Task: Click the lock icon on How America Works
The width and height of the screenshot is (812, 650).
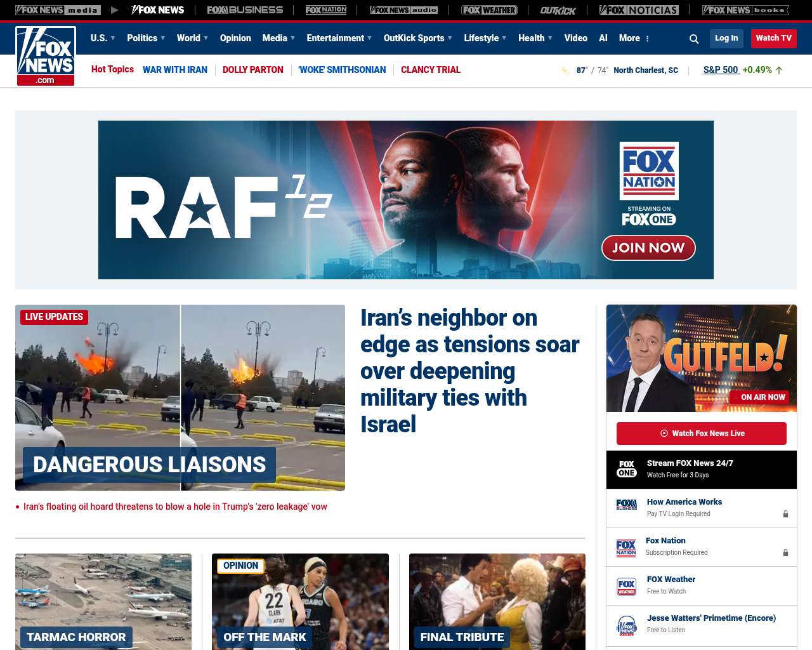Action: point(785,514)
